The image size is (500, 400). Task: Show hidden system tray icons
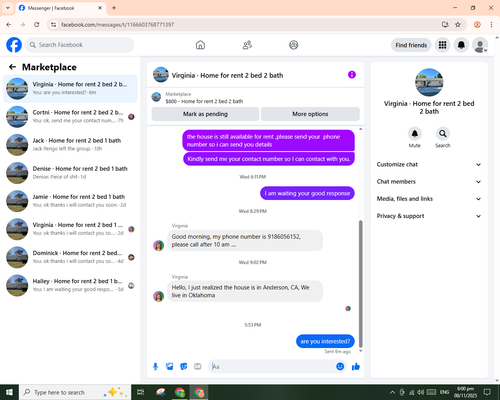coord(392,392)
